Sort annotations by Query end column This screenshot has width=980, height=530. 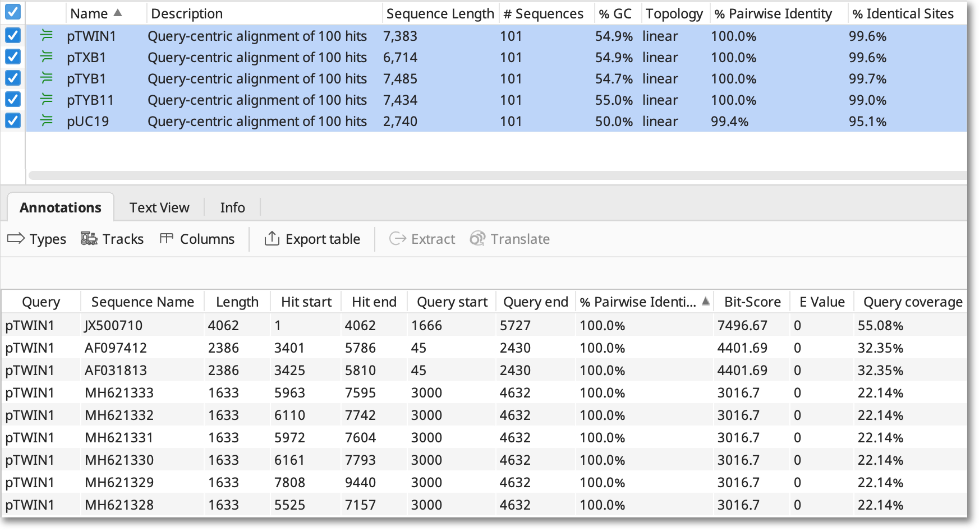pyautogui.click(x=536, y=302)
